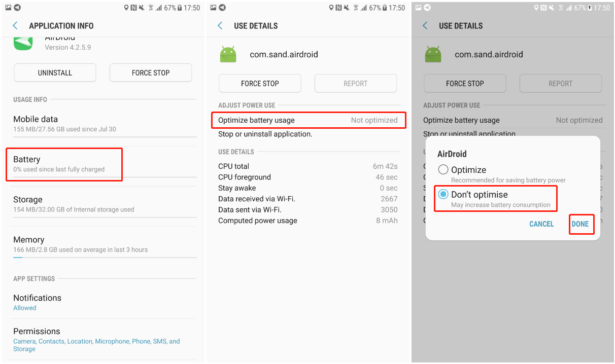Viewport: 615px width, 364px height.
Task: Select the Optimize radio option
Action: (x=443, y=170)
